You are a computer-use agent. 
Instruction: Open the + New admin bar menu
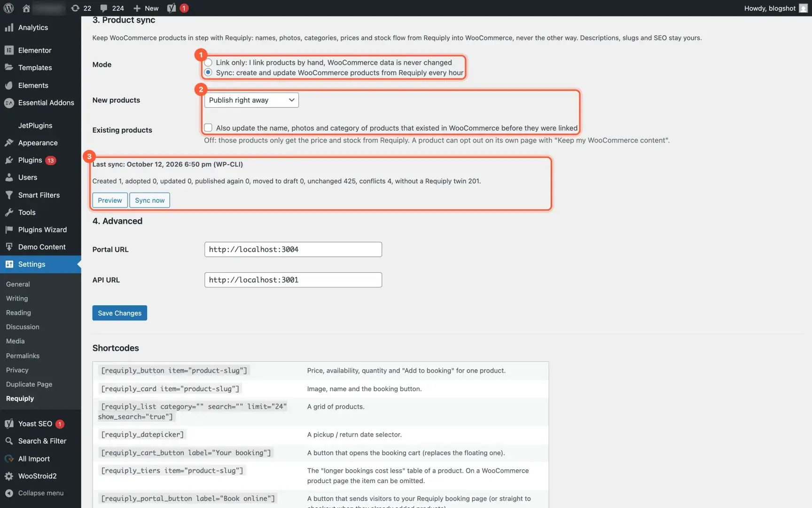(146, 8)
